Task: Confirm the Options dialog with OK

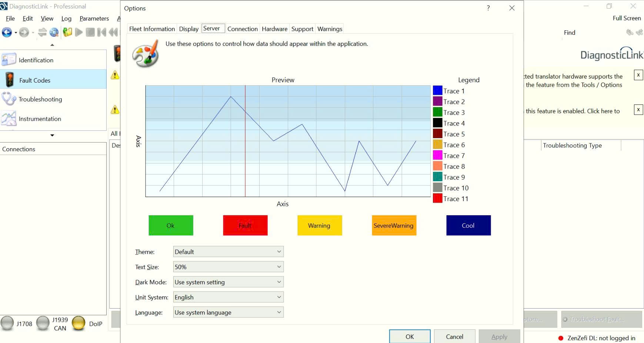Action: click(x=410, y=337)
